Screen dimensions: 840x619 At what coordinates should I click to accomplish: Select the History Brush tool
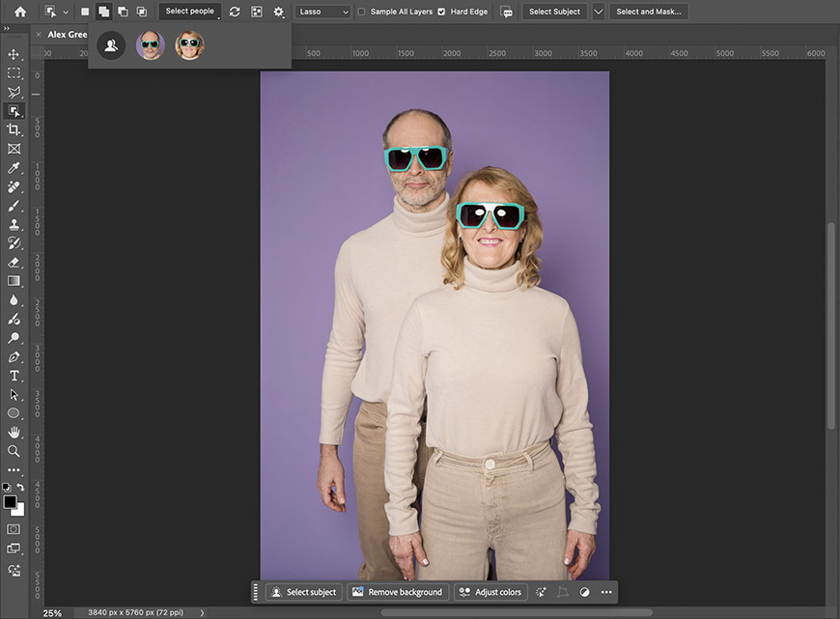(14, 243)
